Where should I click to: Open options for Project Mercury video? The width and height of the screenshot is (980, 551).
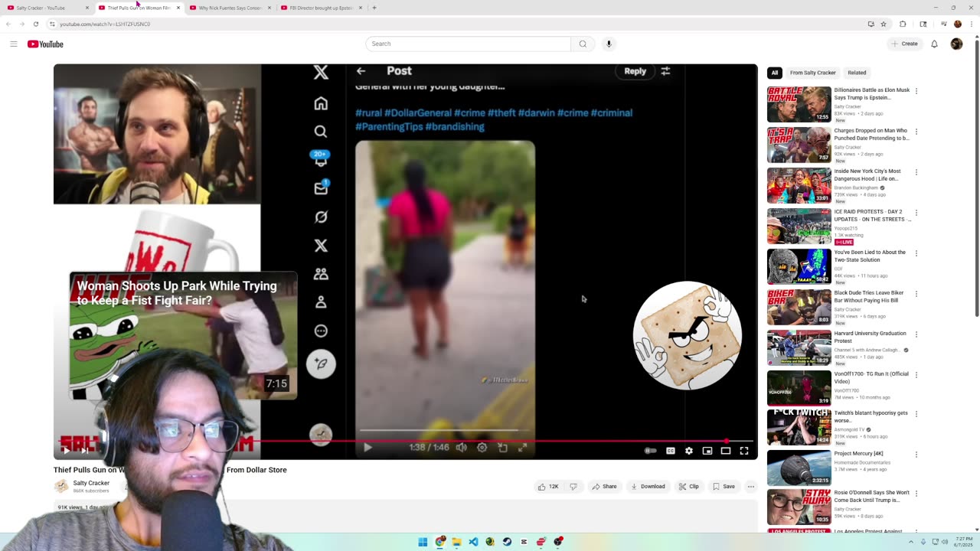(916, 455)
